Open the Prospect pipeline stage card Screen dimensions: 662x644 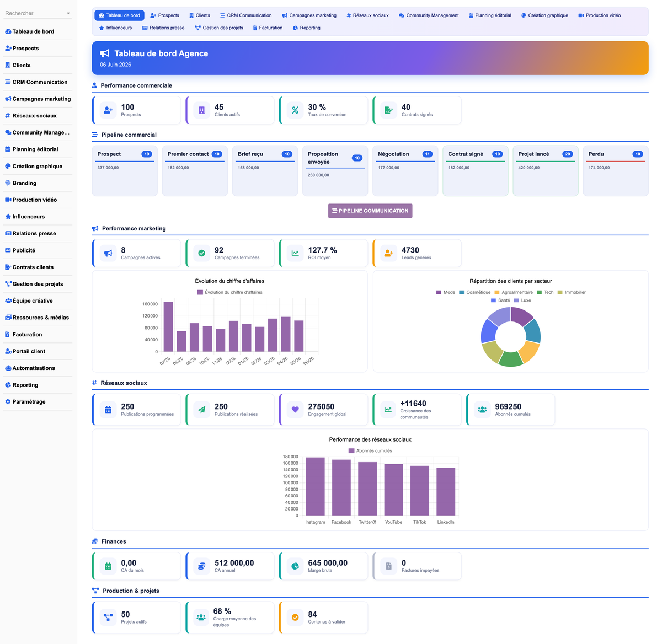coord(125,171)
